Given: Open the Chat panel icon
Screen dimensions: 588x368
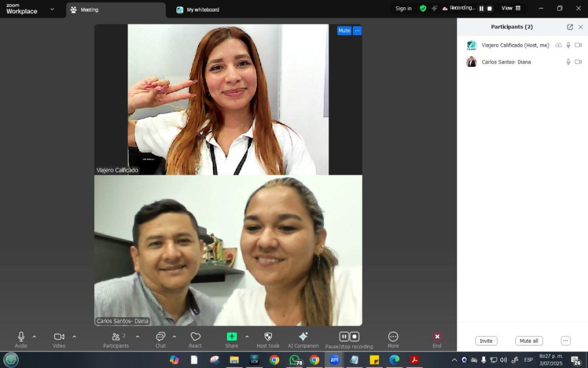Looking at the screenshot, I should tap(160, 337).
